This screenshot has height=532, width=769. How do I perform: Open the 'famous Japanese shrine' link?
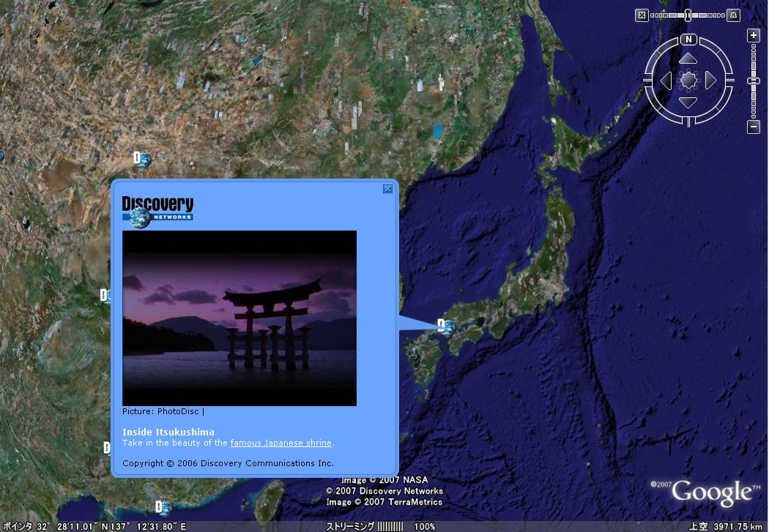click(x=281, y=443)
